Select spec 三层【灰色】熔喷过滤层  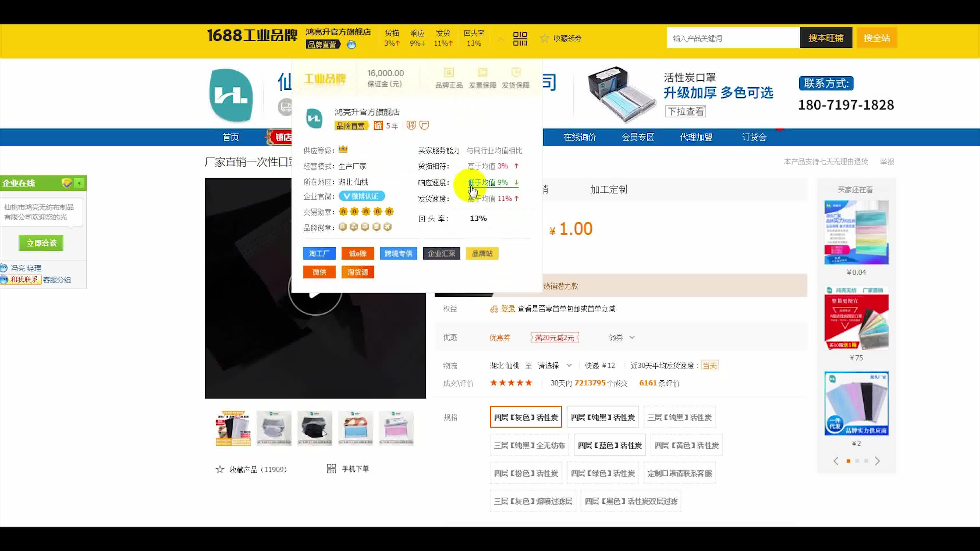[533, 501]
